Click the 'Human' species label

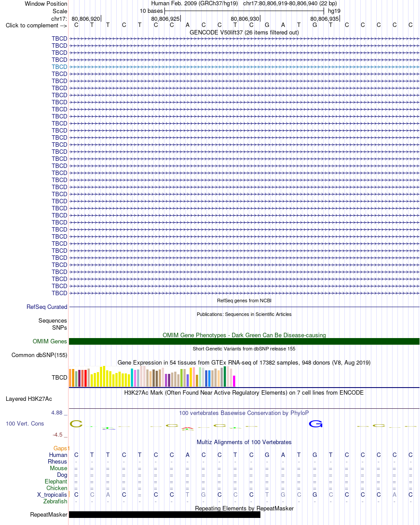coord(58,455)
